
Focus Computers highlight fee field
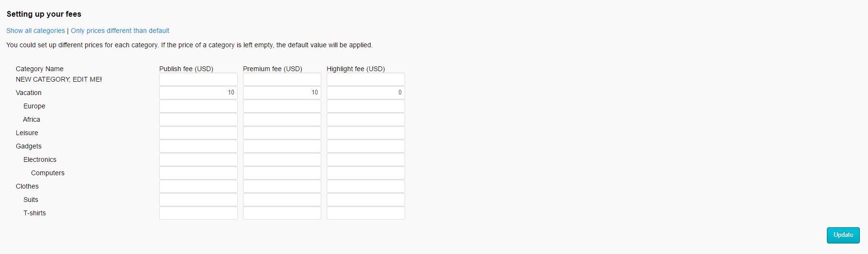point(365,173)
